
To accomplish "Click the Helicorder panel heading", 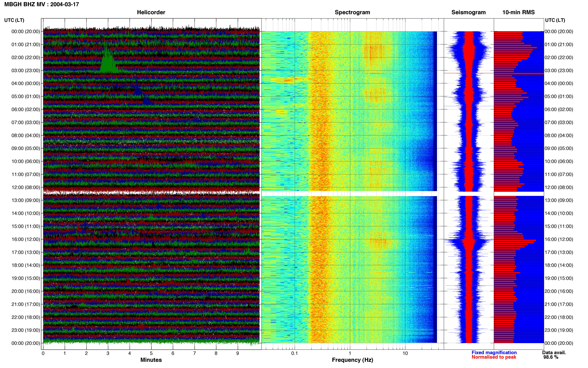I will pyautogui.click(x=151, y=12).
